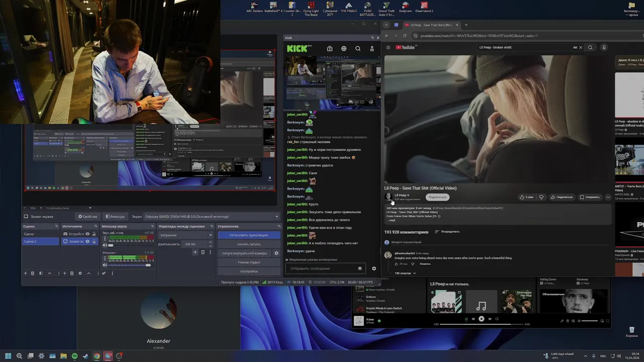The width and height of the screenshot is (644, 362).
Task: Select scene 'Сцена' in OBS scenes list
Action: click(40, 234)
